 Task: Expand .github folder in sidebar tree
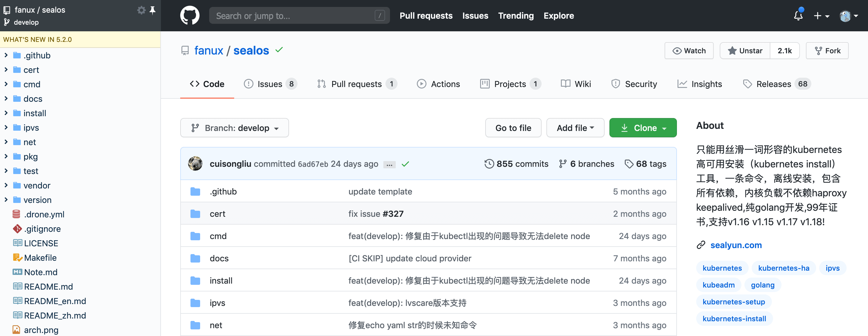(6, 55)
